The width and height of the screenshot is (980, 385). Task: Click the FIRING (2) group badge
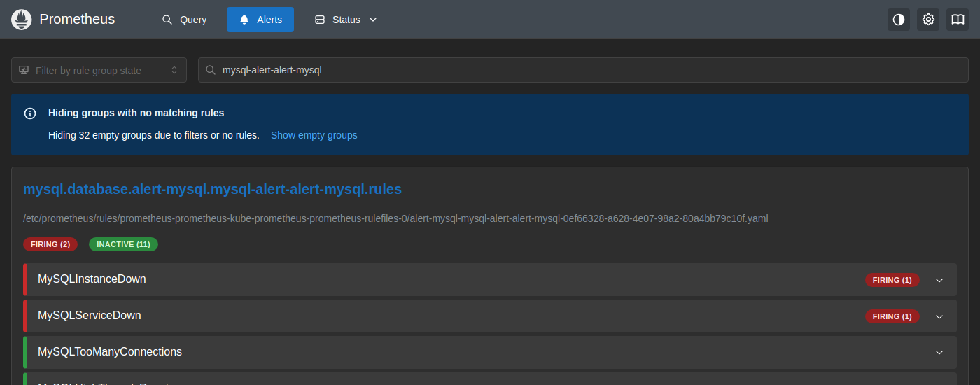pyautogui.click(x=50, y=244)
